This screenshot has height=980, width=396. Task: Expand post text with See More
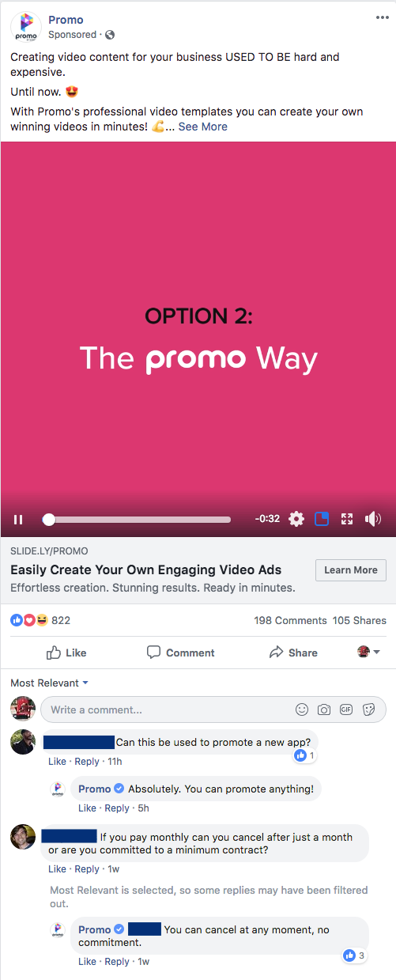202,127
